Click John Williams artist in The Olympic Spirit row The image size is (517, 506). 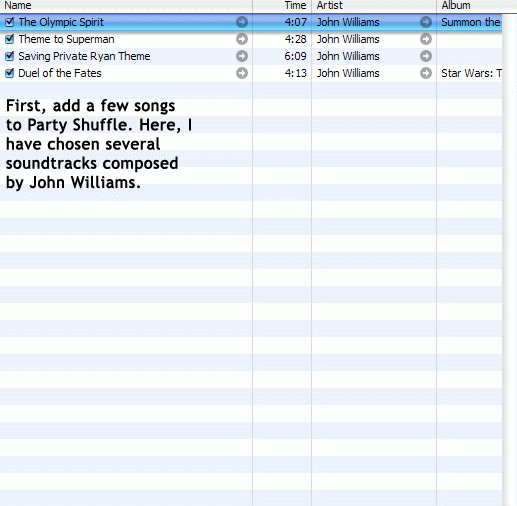[x=348, y=22]
